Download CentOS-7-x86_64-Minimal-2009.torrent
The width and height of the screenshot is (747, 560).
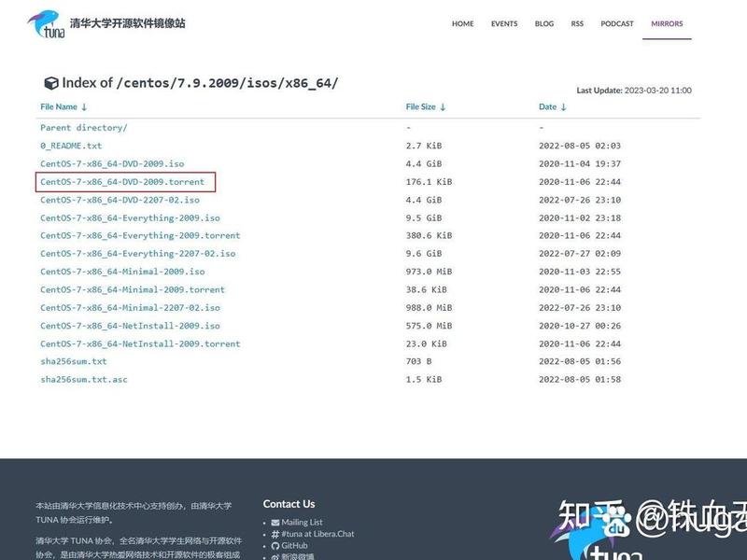[133, 290]
